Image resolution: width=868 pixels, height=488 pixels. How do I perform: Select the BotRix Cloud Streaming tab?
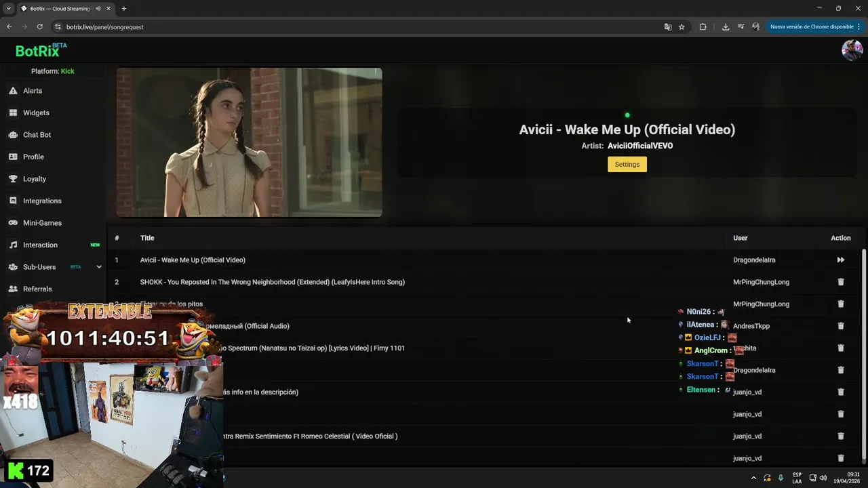tap(58, 9)
